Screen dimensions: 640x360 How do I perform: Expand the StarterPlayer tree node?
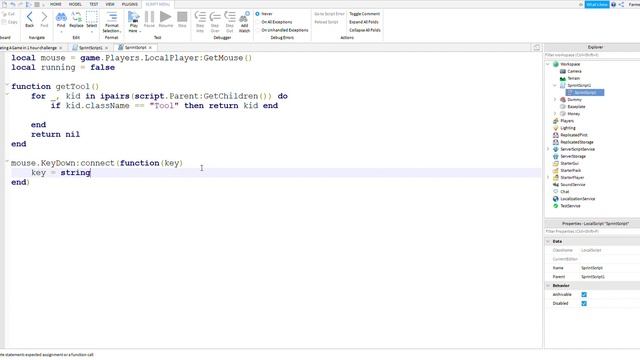pos(548,178)
